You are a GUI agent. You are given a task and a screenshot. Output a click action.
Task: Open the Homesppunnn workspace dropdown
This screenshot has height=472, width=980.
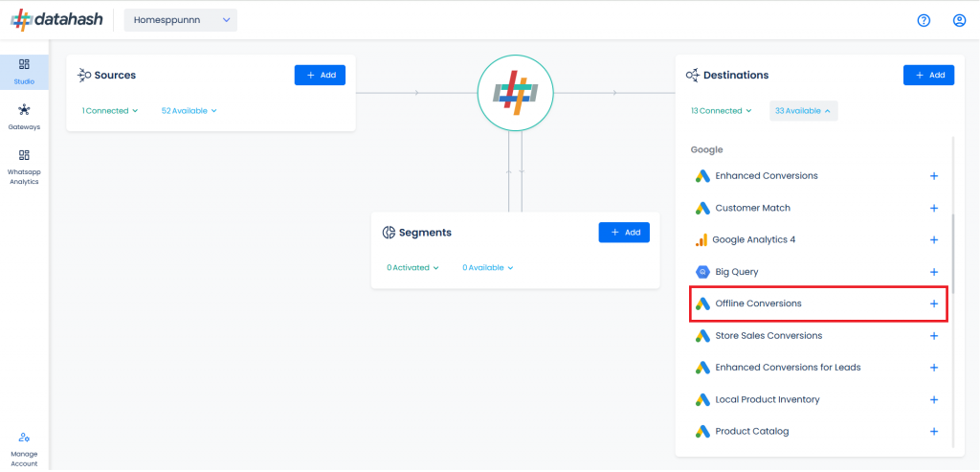pos(181,20)
